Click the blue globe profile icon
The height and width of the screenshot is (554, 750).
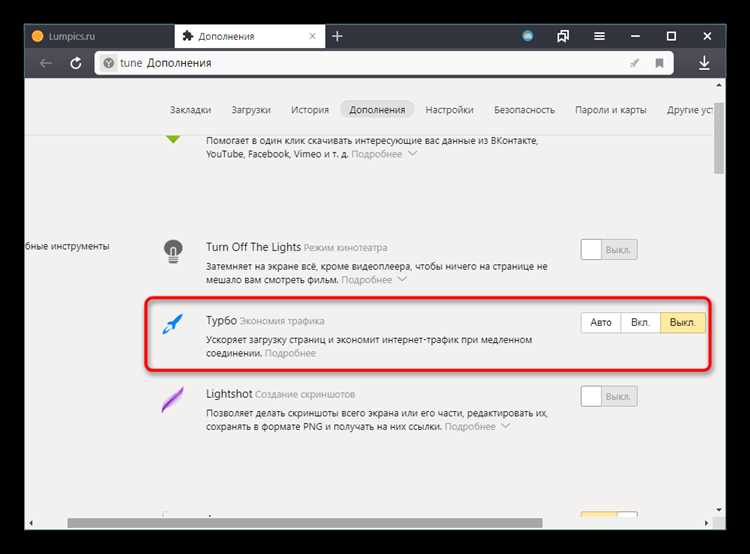[528, 36]
